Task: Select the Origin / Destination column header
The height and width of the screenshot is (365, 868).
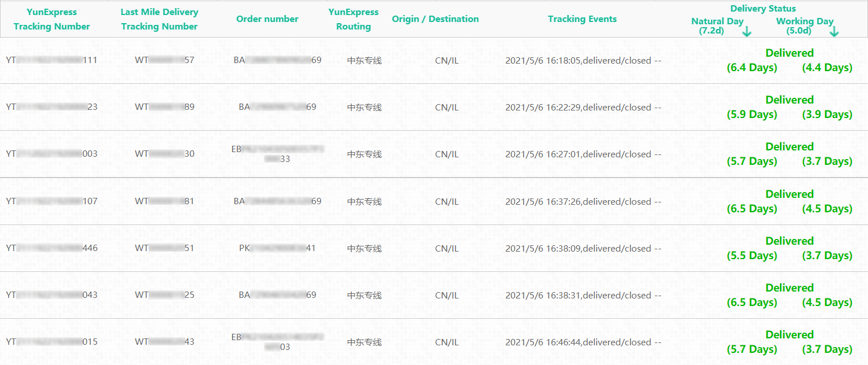Action: (x=435, y=19)
